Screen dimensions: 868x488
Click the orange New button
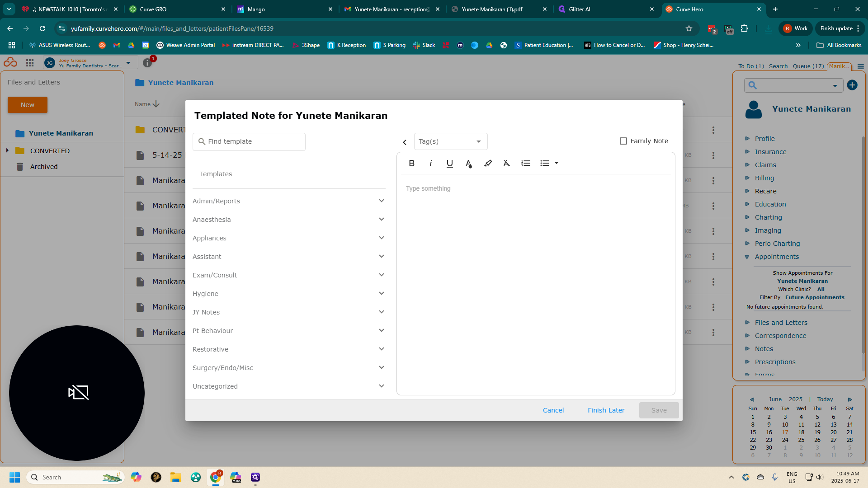tap(28, 105)
